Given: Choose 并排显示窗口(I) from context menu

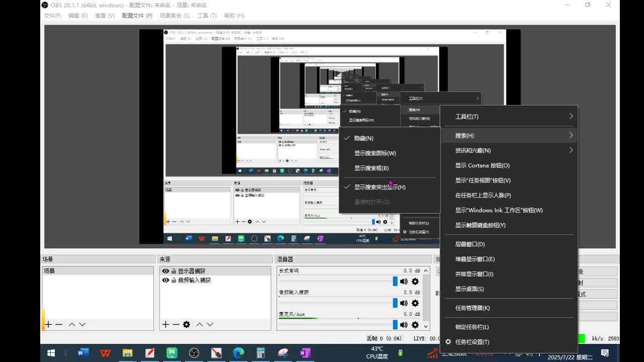Looking at the screenshot, I should [x=509, y=274].
